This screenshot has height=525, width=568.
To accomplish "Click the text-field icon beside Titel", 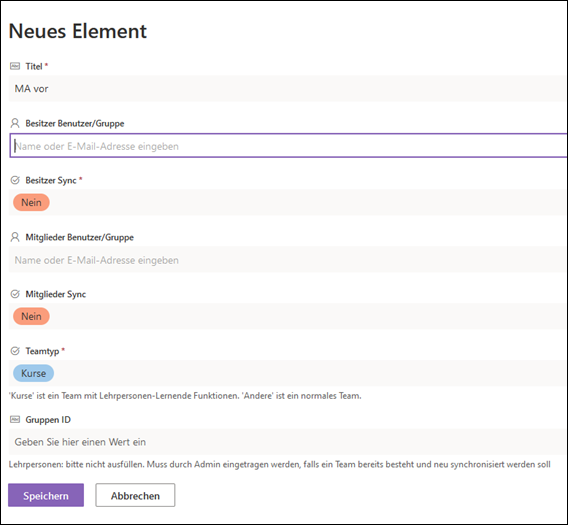I will click(15, 66).
